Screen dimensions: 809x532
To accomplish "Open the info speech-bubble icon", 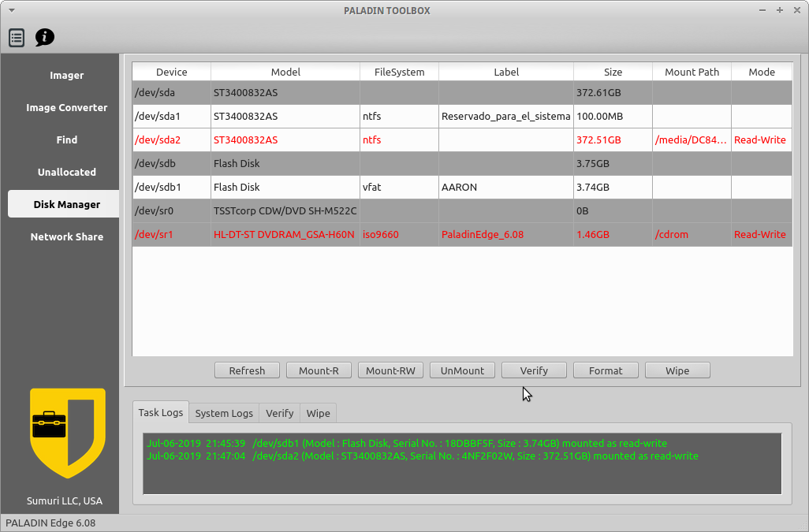I will pyautogui.click(x=44, y=37).
